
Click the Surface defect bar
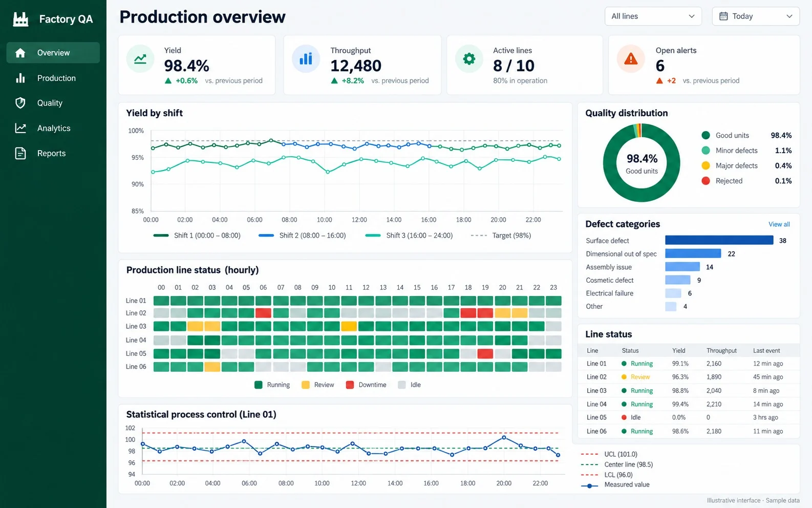coord(719,240)
